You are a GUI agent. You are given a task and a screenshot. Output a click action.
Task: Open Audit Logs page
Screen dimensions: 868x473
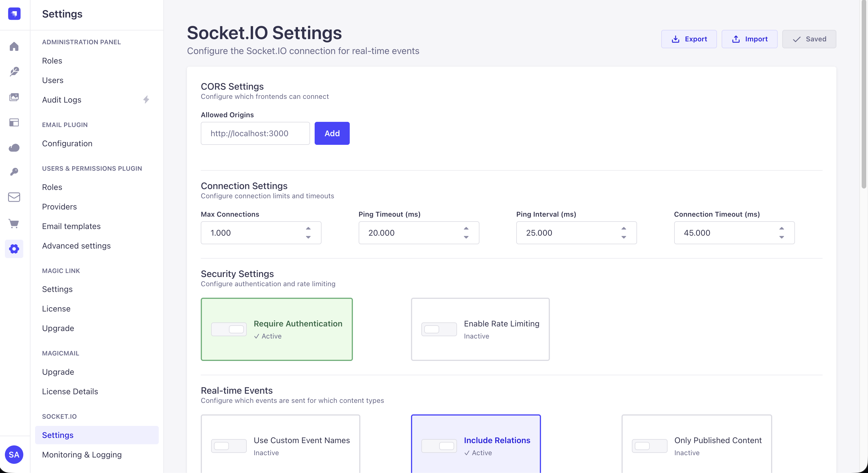(97, 100)
